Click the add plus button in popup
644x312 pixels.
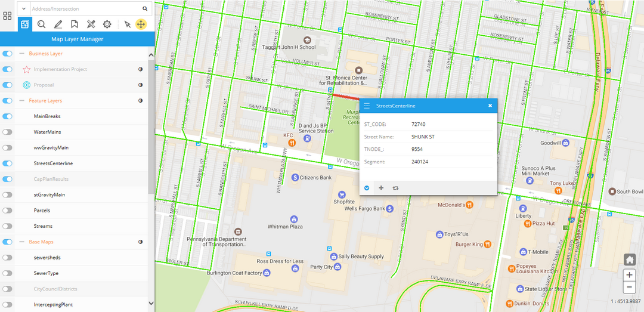pos(381,188)
